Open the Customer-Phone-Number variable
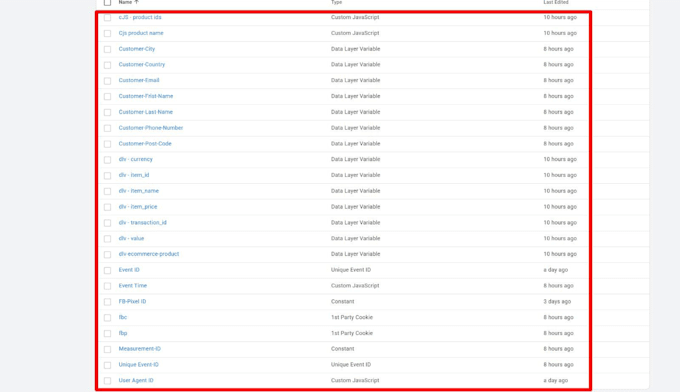The height and width of the screenshot is (392, 680). pyautogui.click(x=151, y=128)
